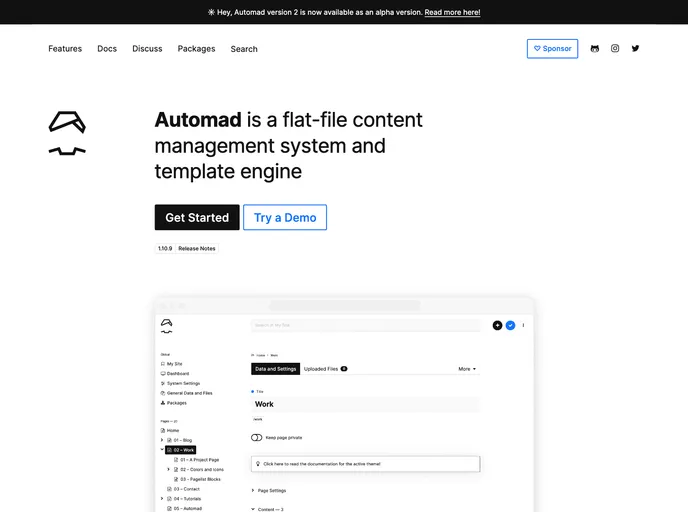Select '01 - Blog' tree item label

coord(183,440)
